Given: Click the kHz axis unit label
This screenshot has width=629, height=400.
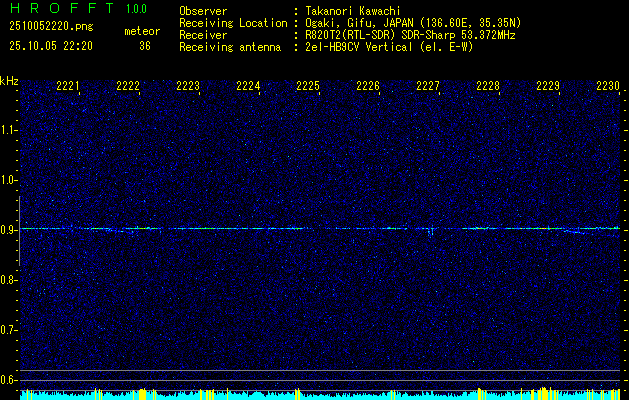Looking at the screenshot, I should coord(10,81).
